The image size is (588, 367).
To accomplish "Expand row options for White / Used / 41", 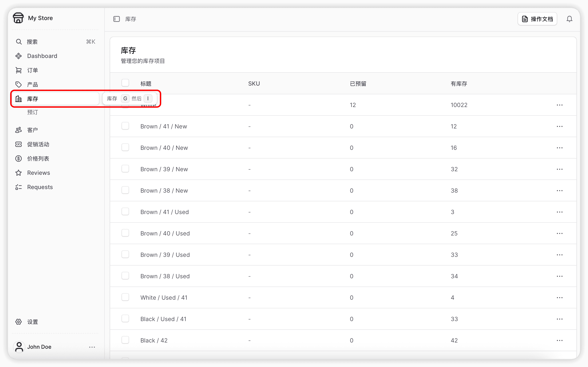I will click(559, 298).
